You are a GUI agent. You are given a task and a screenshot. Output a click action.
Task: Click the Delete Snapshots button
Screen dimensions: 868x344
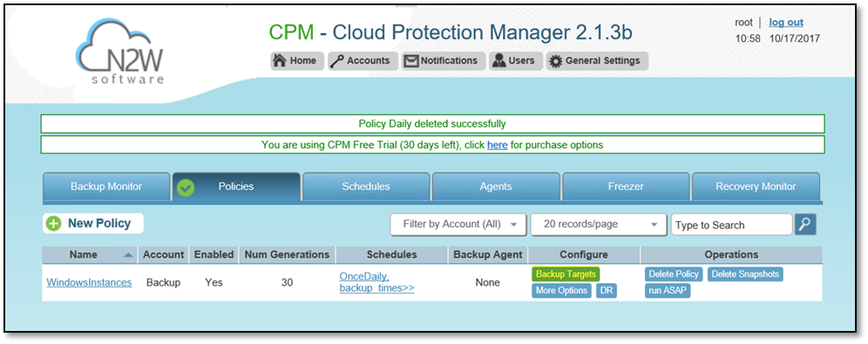[745, 273]
